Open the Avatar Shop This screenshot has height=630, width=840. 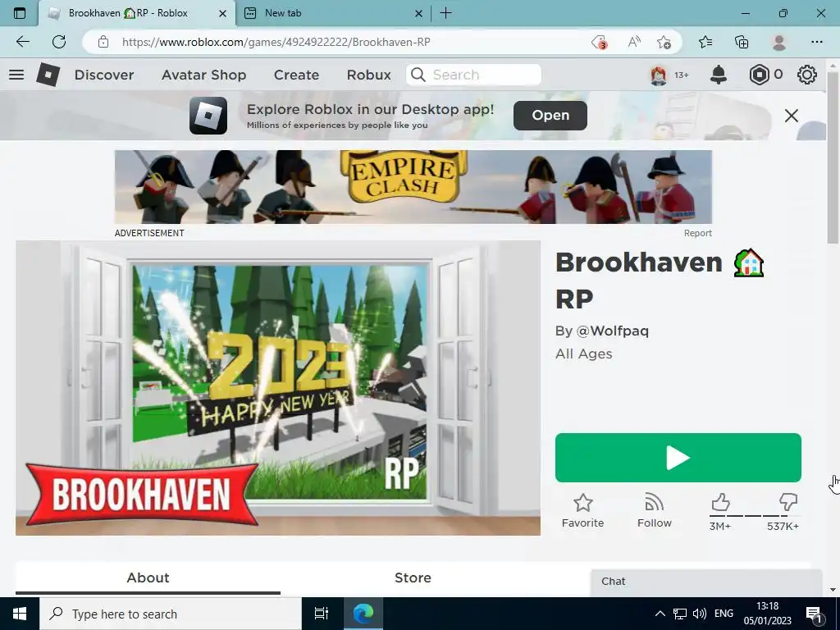pos(203,75)
